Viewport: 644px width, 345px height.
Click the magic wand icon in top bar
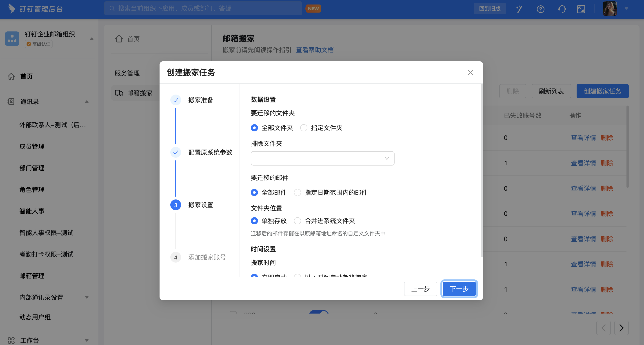pos(519,9)
